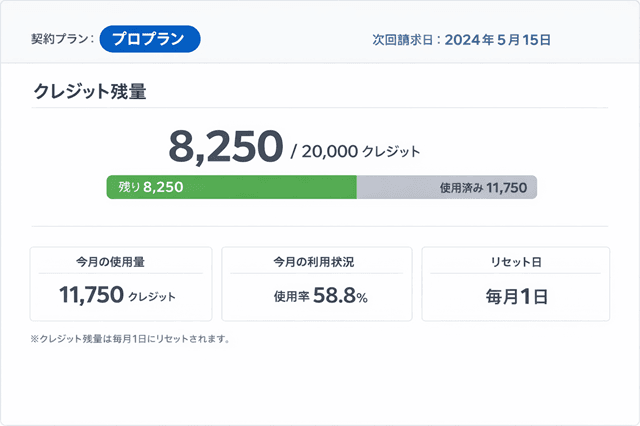Click the gray 使用済み 11,750 bar segment

[x=447, y=187]
